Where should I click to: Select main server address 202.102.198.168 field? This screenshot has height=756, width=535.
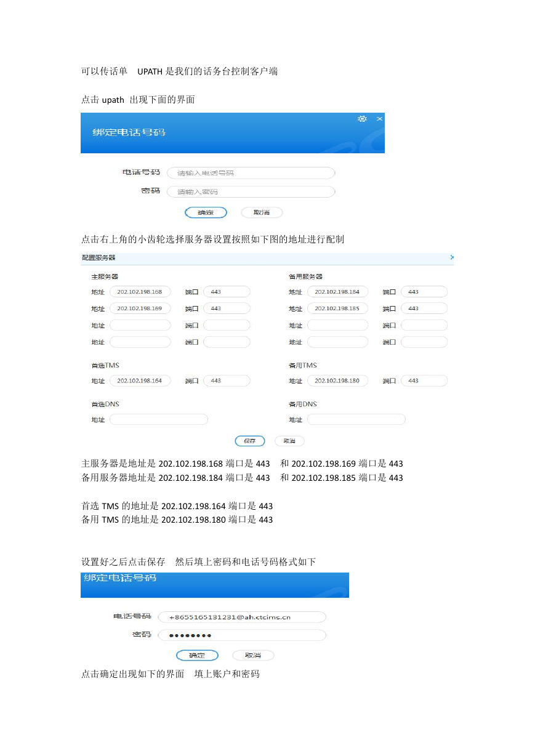(x=140, y=292)
